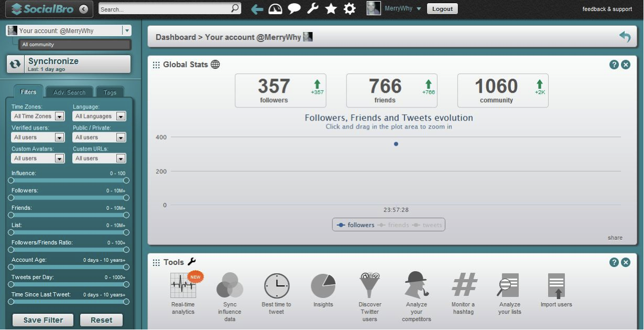
Task: Switch to the Tags tab
Action: [x=110, y=92]
